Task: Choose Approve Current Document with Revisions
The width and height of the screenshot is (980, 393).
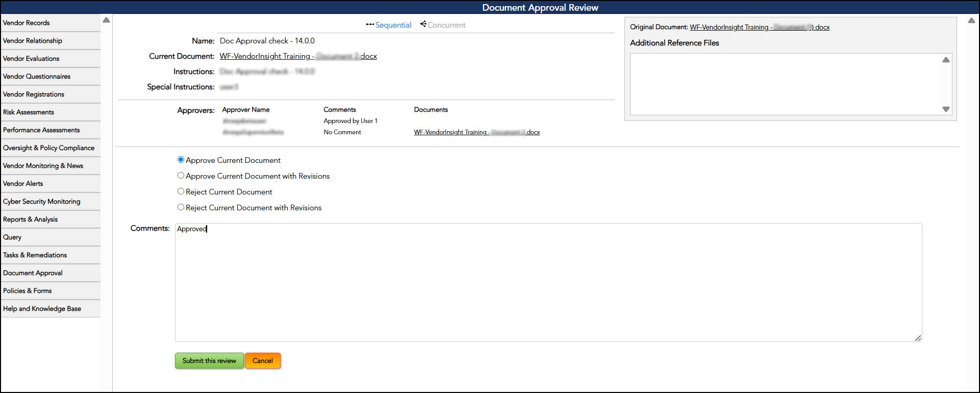Action: [181, 176]
